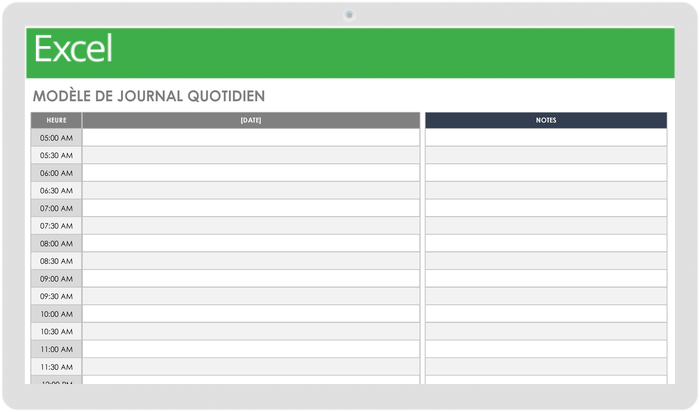Select the 11:30 AM time cell
The image size is (700, 412).
point(56,367)
